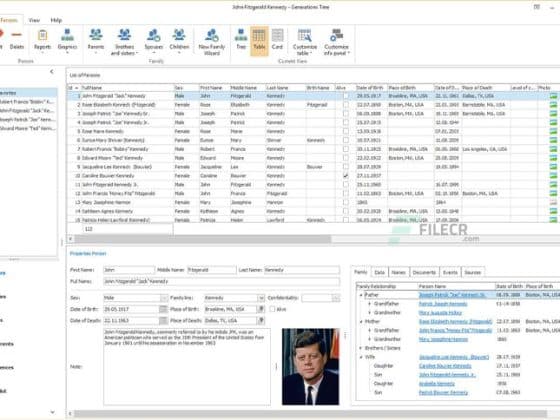Open the Family line dropdown
Screen dimensions: 560x420
click(261, 298)
